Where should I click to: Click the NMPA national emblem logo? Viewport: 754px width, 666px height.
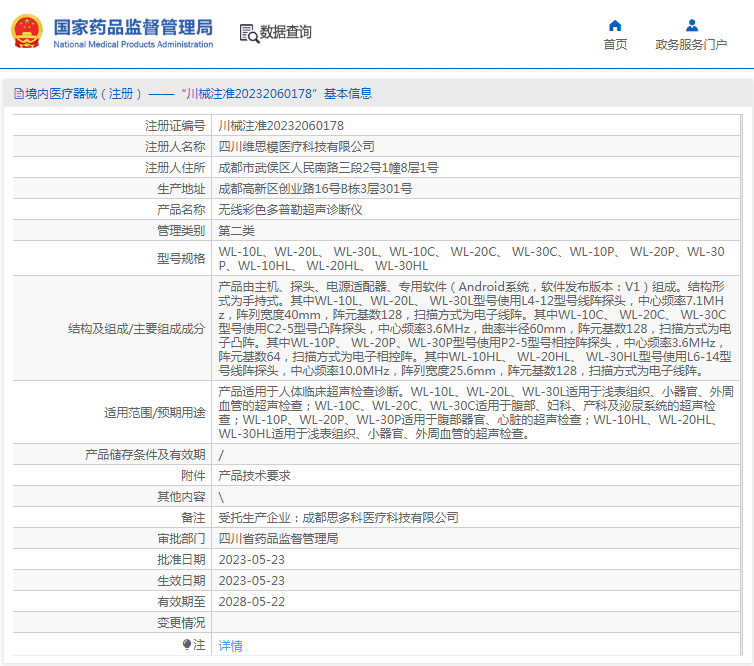click(x=27, y=31)
